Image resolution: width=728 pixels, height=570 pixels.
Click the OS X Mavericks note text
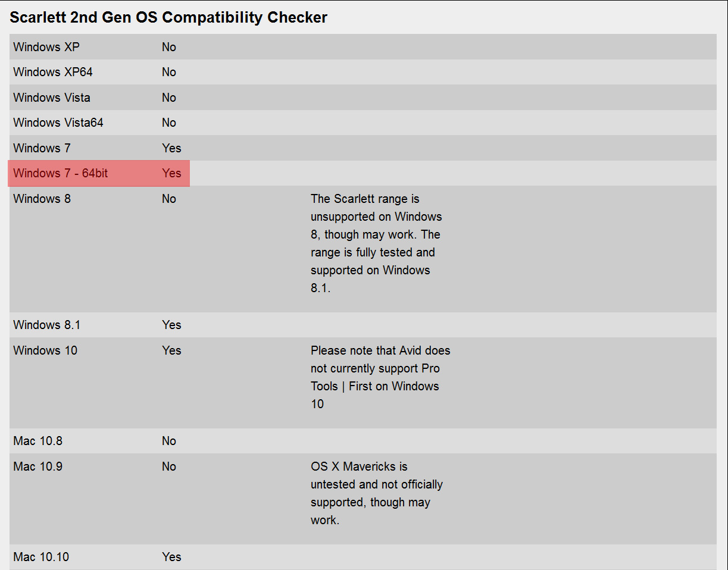click(376, 493)
